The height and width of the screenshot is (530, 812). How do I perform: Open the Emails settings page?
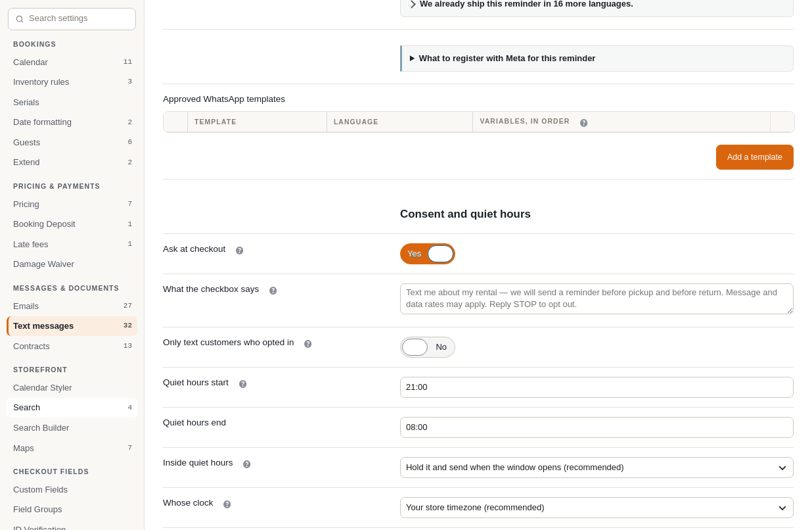pyautogui.click(x=72, y=306)
